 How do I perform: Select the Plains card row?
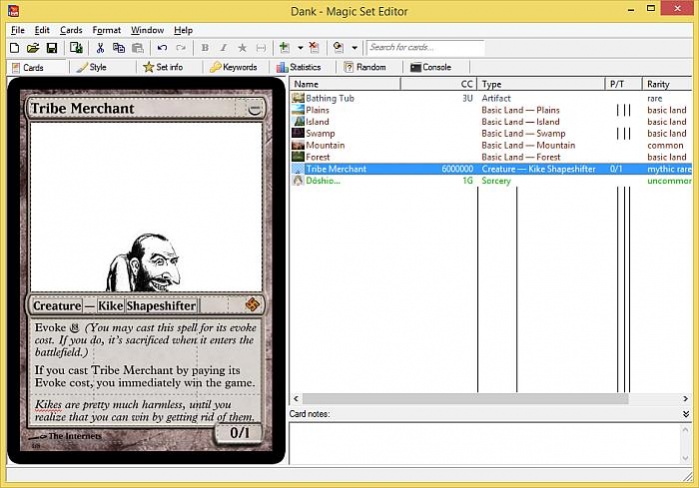[x=491, y=110]
